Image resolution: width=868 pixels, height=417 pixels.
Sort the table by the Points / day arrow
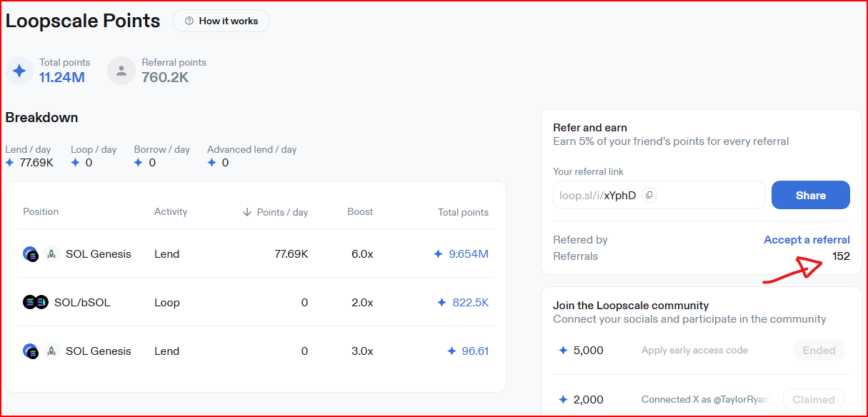click(247, 212)
